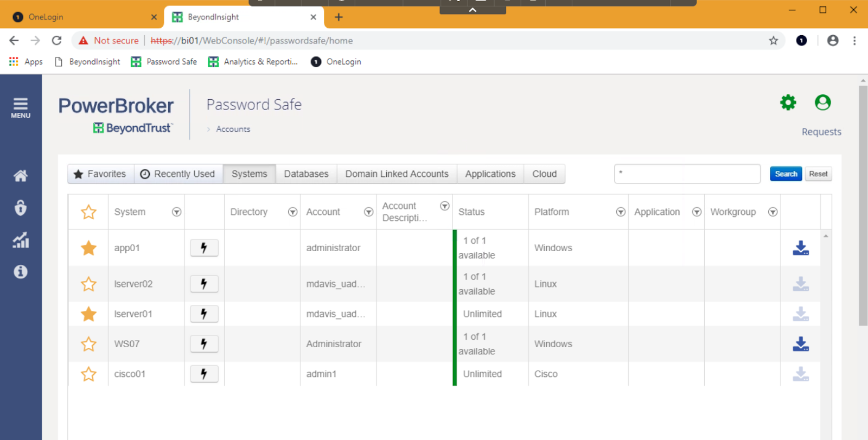Screen dimensions: 868x440
Task: Go back in browser history
Action: click(x=14, y=41)
